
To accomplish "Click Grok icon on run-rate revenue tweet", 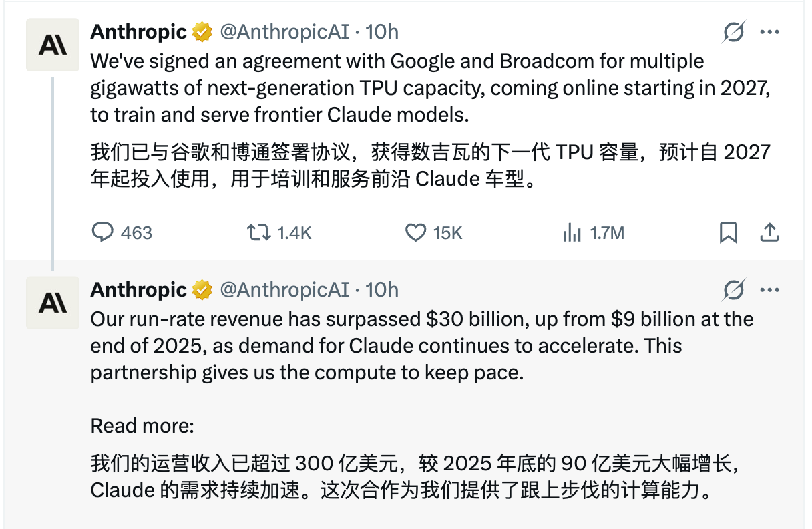I will click(733, 289).
